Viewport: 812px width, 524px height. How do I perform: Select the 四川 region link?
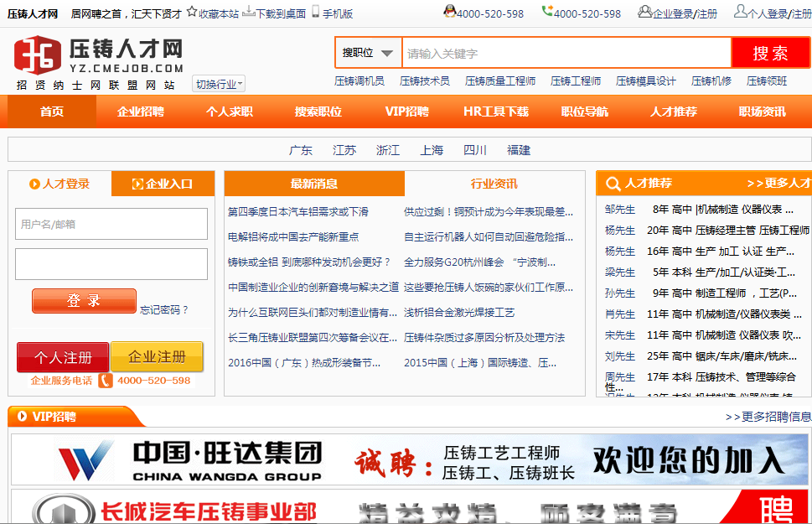point(475,150)
